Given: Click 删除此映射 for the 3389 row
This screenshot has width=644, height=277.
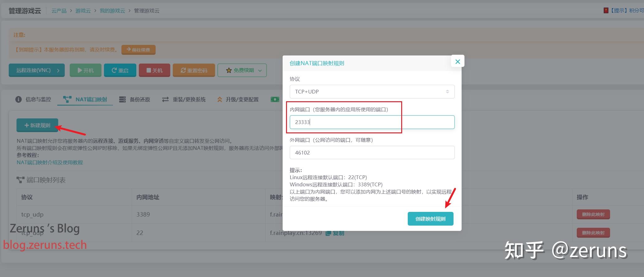Looking at the screenshot, I should pos(593,214).
